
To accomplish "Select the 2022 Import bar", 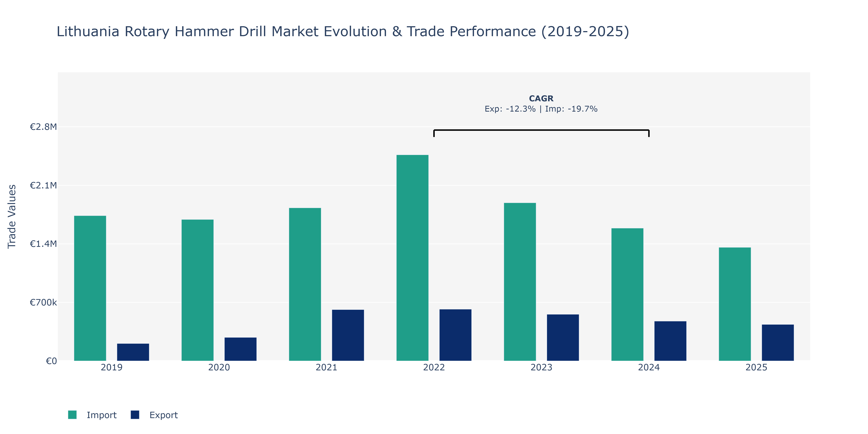I will coord(412,258).
